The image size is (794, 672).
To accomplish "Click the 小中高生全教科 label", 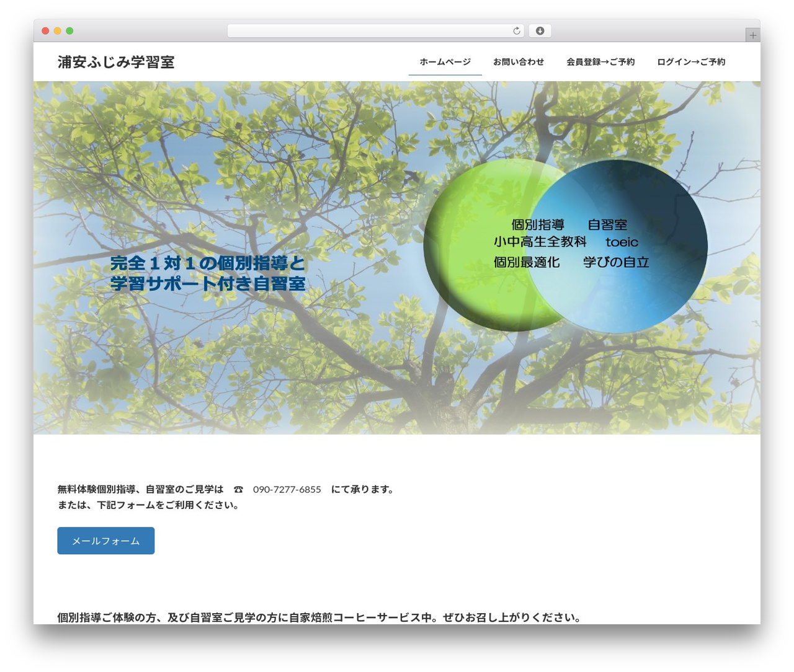I will pos(540,242).
